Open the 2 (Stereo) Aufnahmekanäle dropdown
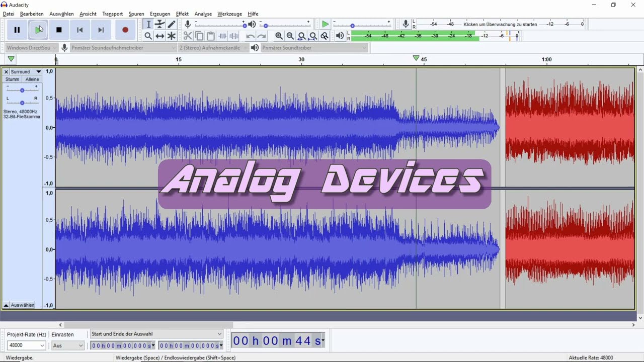Viewport: 644px width, 362px height. (213, 48)
